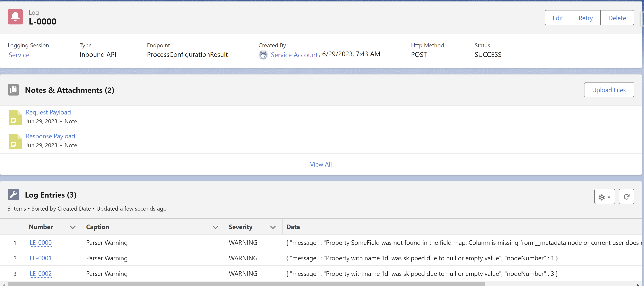Refresh the Log Entries list
Image resolution: width=644 pixels, height=286 pixels.
pyautogui.click(x=626, y=197)
